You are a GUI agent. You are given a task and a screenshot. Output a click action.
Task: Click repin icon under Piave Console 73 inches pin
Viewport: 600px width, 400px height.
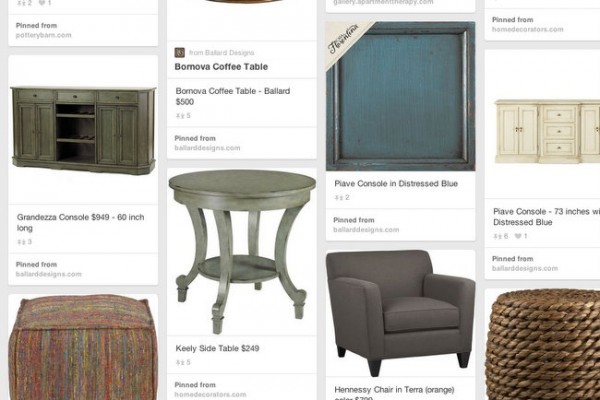click(x=498, y=236)
